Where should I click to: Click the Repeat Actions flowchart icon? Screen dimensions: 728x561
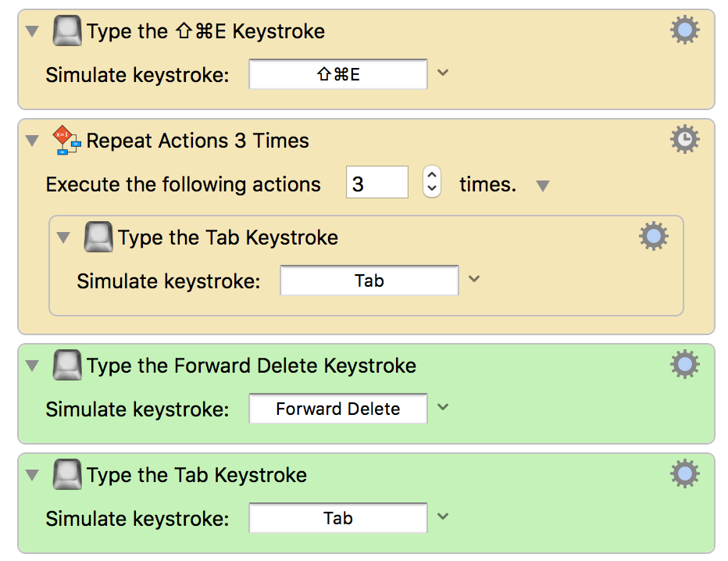pyautogui.click(x=67, y=140)
